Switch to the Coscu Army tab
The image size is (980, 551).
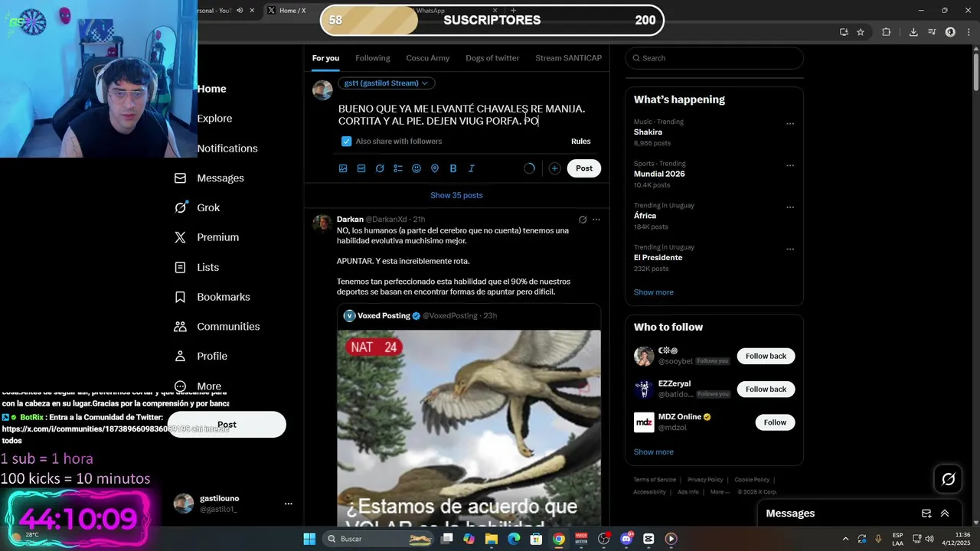click(x=428, y=58)
